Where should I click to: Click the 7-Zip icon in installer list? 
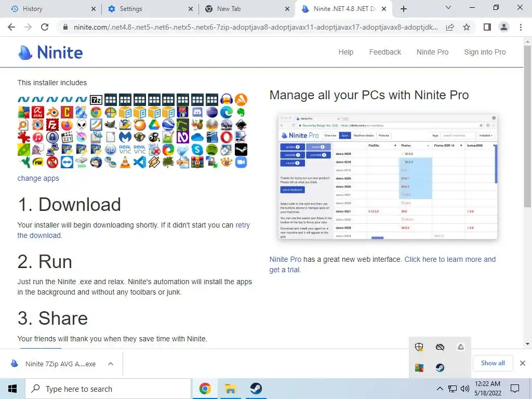[x=96, y=100]
